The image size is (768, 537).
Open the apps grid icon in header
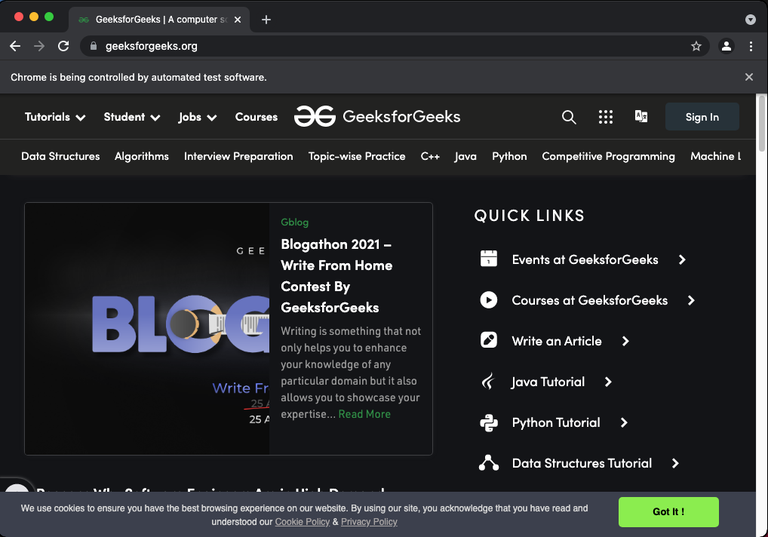pos(605,117)
